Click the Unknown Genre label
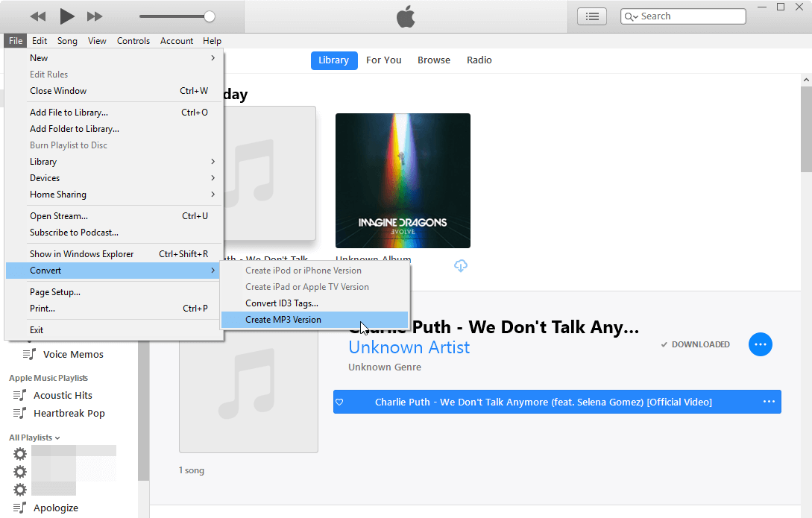The image size is (812, 518). [385, 367]
